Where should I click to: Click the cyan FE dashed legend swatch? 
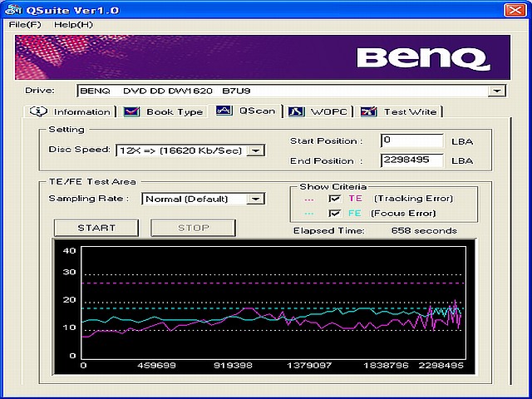[309, 214]
